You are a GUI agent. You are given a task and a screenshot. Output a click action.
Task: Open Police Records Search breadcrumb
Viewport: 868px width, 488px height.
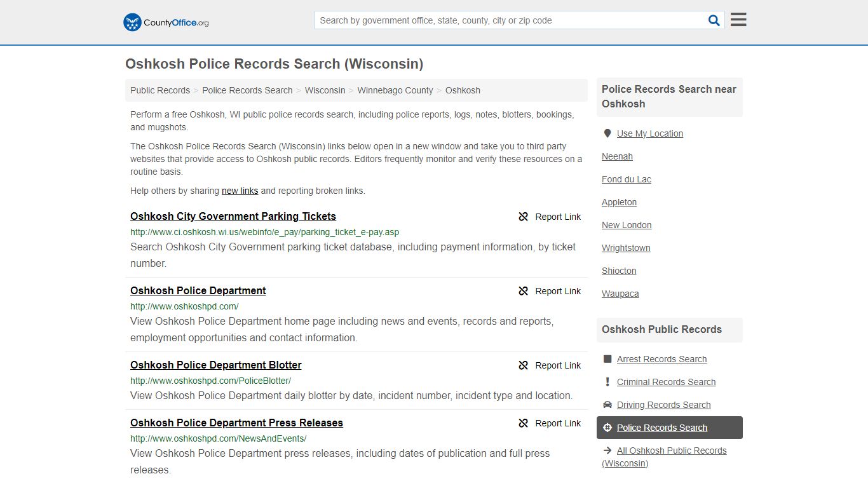(x=247, y=90)
